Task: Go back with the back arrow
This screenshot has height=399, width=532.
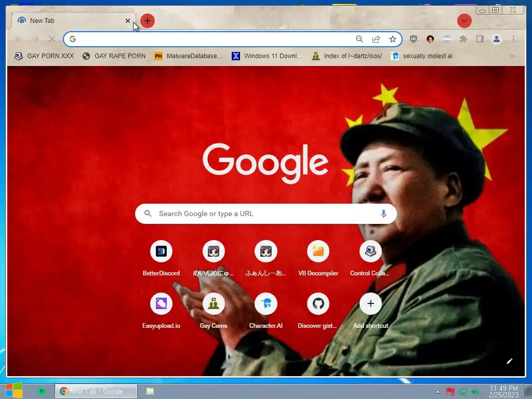Action: 19,39
